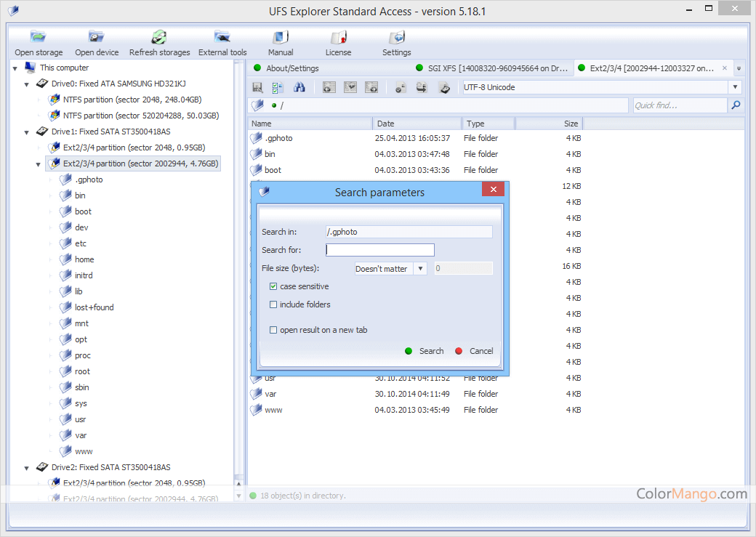Open the UTF-8 Unicode encoding dropdown
The height and width of the screenshot is (537, 756).
click(x=735, y=86)
